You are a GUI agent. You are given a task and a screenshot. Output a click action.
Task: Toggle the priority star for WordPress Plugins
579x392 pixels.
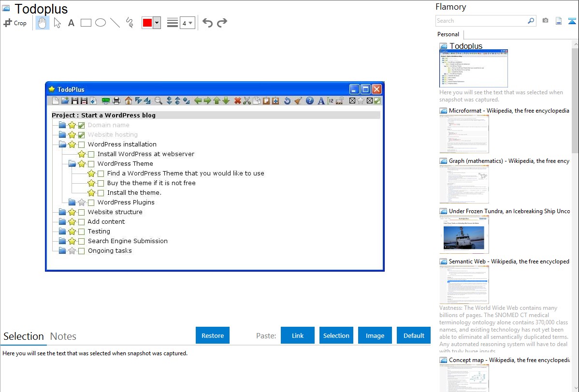click(x=82, y=203)
